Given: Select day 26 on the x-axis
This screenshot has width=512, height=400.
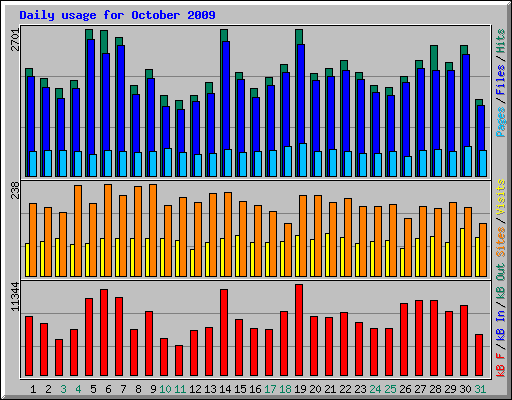Looking at the screenshot, I should [x=405, y=389].
